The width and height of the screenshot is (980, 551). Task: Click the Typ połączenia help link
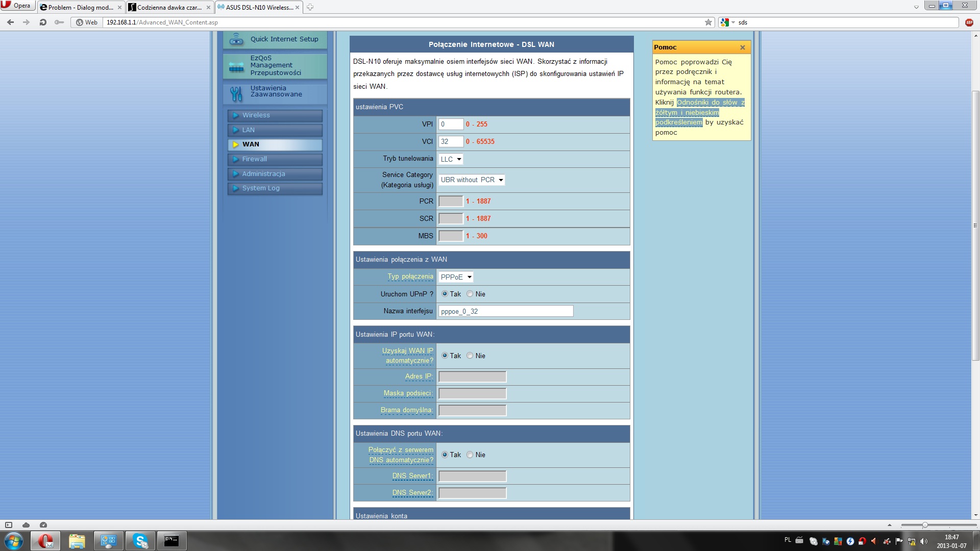pos(410,277)
